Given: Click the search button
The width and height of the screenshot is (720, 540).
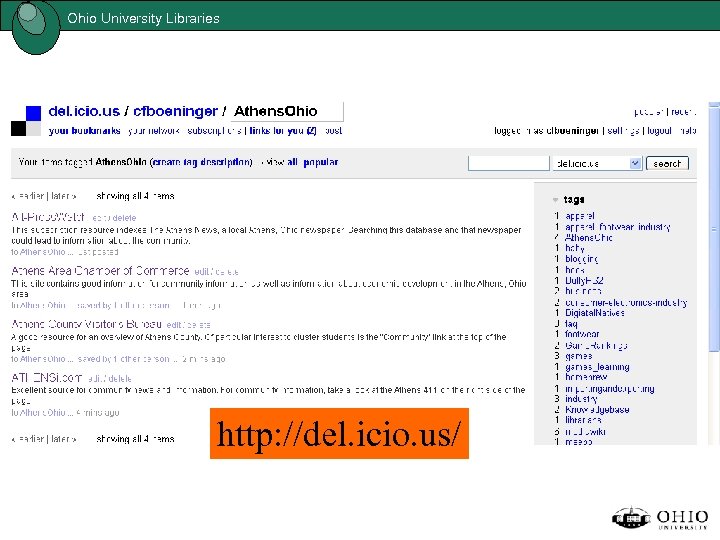Looking at the screenshot, I should (x=667, y=163).
